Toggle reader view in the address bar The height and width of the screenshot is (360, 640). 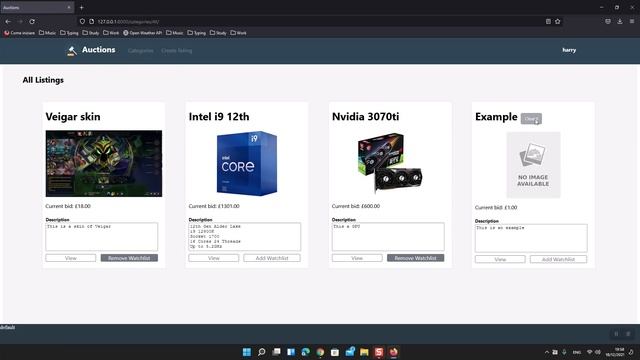(x=548, y=21)
